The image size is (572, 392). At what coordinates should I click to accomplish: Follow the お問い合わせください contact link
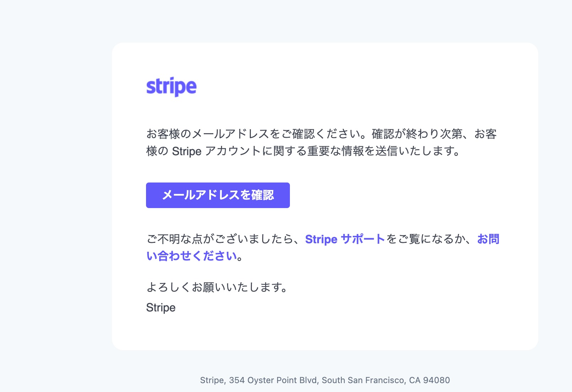[x=191, y=256]
